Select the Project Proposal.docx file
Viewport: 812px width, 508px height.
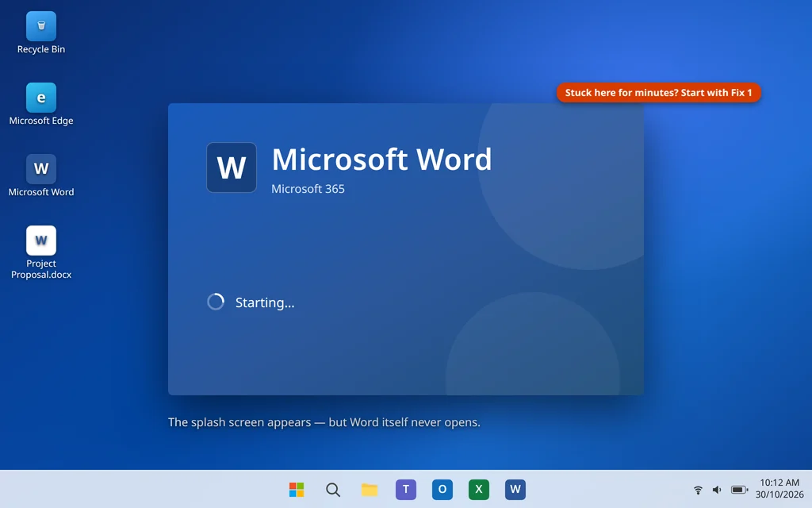pos(41,240)
